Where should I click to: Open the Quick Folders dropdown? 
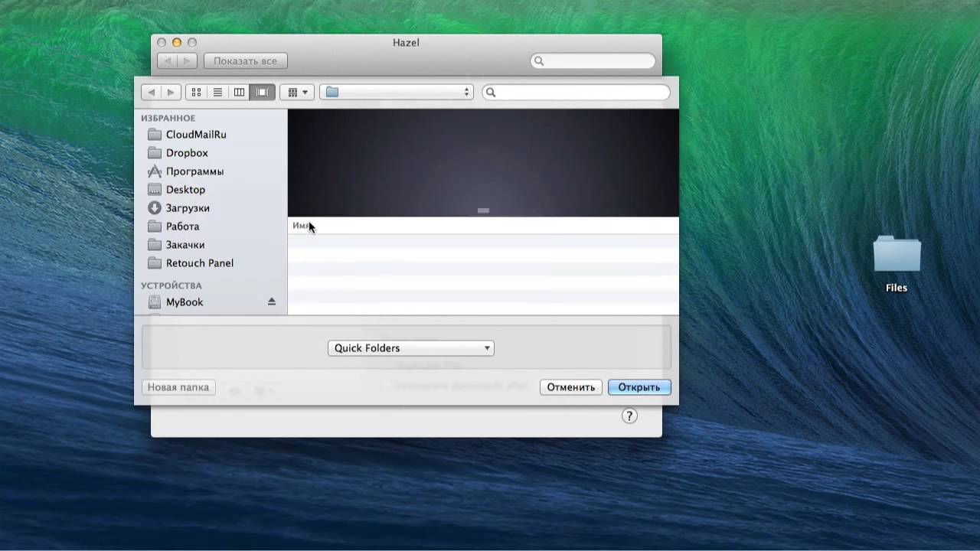411,348
